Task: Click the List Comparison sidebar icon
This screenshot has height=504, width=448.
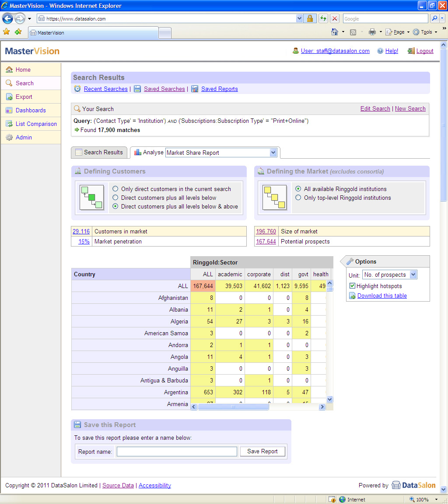Action: tap(9, 124)
